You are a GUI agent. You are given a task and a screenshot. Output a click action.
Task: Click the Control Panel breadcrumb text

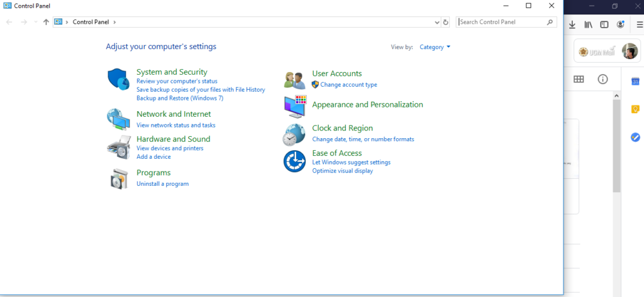pyautogui.click(x=91, y=22)
